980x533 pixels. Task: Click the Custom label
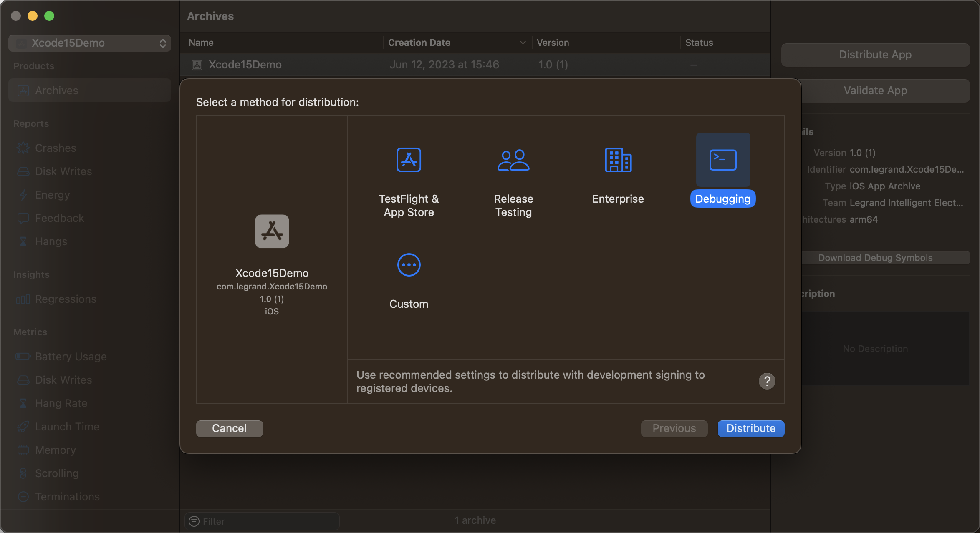point(409,304)
